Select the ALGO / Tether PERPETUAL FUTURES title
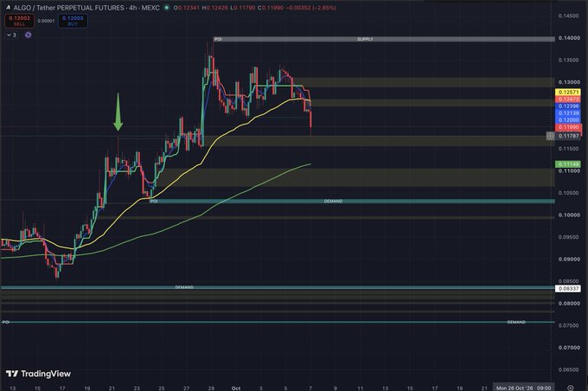588x391 pixels. tap(86, 8)
